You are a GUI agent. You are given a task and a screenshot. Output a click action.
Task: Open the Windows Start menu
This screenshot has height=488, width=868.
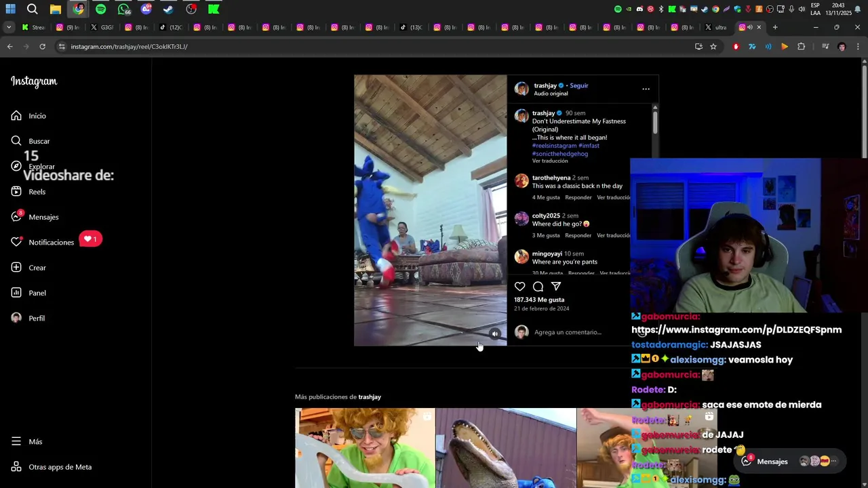(x=10, y=9)
